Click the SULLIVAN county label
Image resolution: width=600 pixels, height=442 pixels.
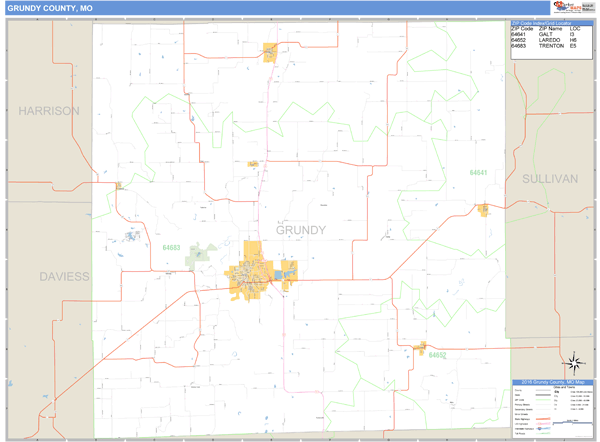pyautogui.click(x=550, y=178)
